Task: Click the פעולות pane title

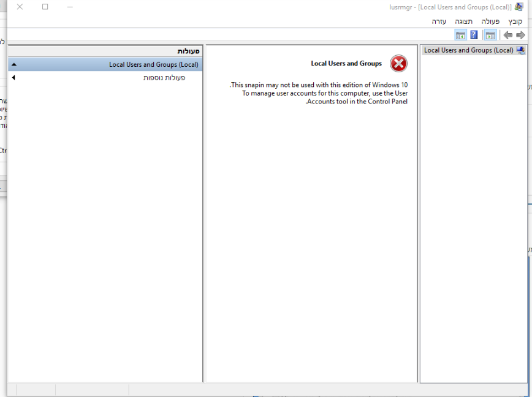Action: tap(188, 51)
